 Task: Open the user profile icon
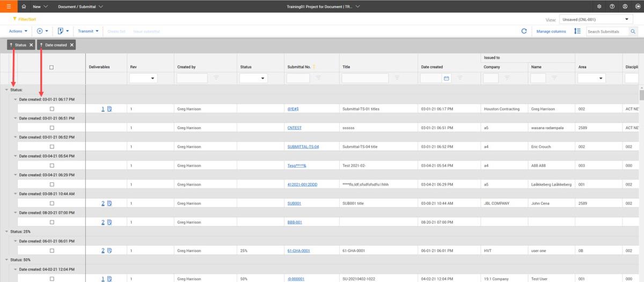(625, 6)
